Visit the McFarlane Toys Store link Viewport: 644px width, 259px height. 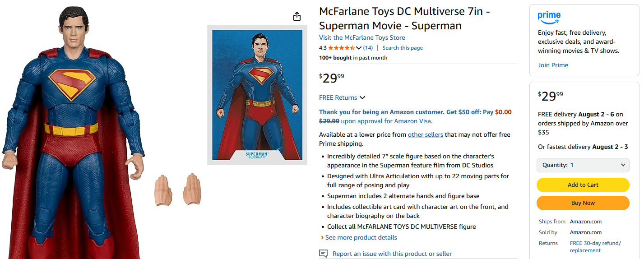(362, 37)
